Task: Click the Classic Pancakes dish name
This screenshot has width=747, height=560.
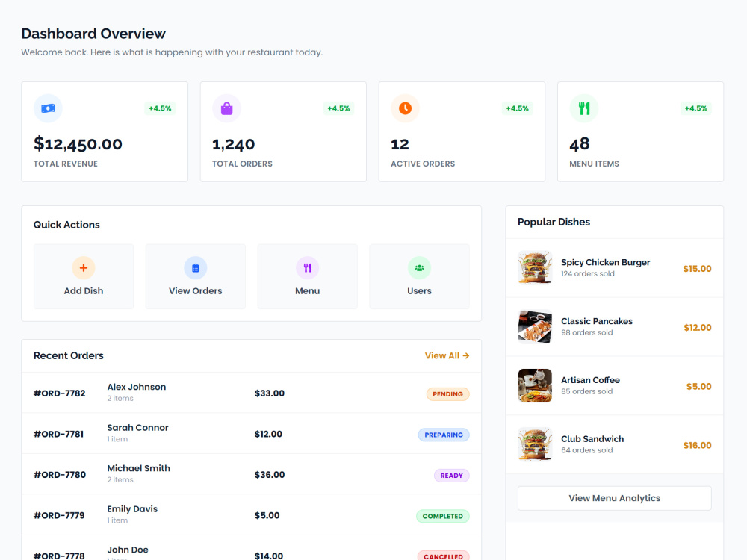Action: click(596, 321)
